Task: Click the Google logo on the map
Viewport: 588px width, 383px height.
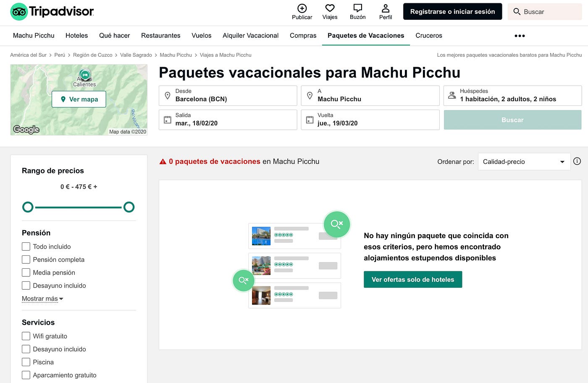Action: (x=26, y=129)
